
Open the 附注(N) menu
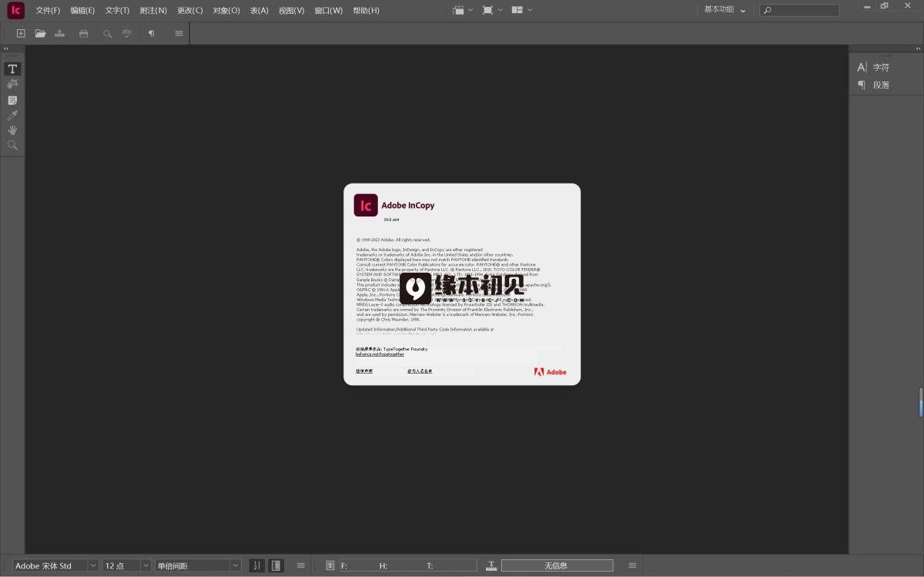[153, 10]
